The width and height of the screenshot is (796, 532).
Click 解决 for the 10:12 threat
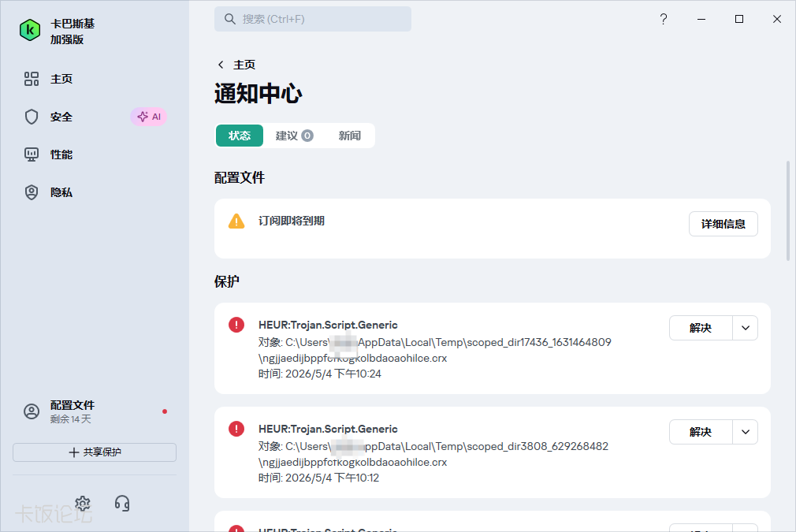tap(701, 432)
